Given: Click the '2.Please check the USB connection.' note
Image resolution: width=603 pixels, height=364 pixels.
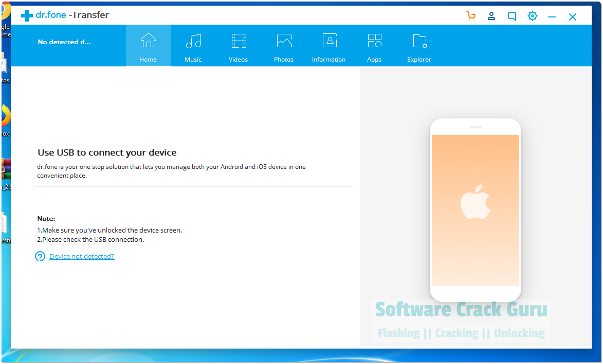Looking at the screenshot, I should point(90,240).
